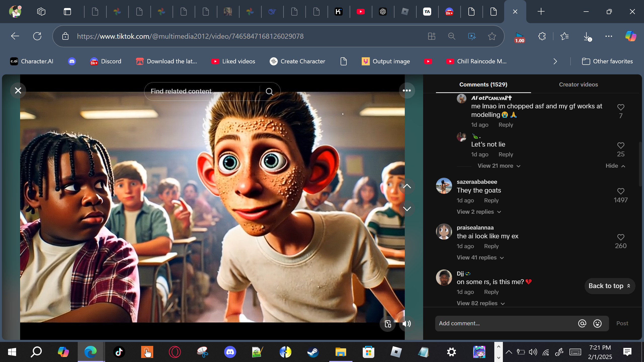Go to next video with down arrow
644x362 pixels.
[407, 209]
